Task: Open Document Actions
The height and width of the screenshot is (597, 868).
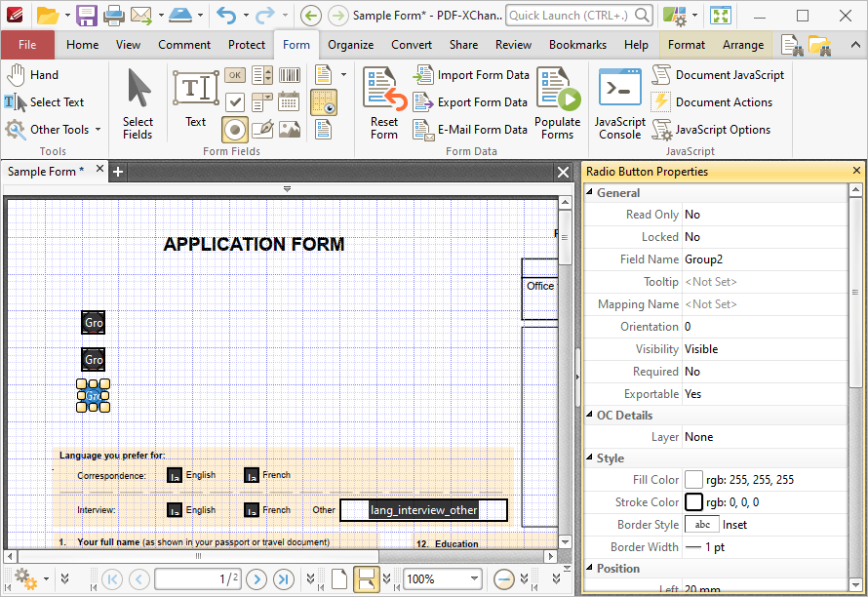Action: coord(712,101)
